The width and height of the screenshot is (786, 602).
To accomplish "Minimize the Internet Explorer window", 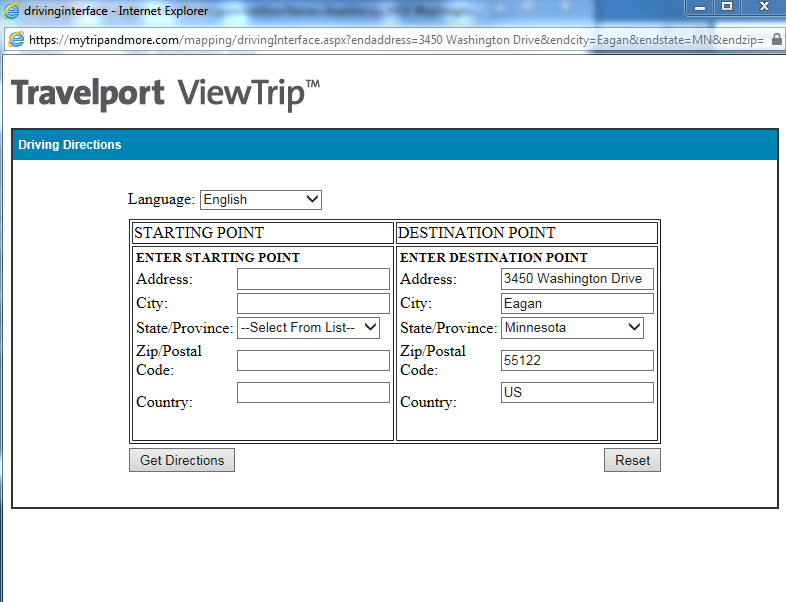I will pos(700,8).
